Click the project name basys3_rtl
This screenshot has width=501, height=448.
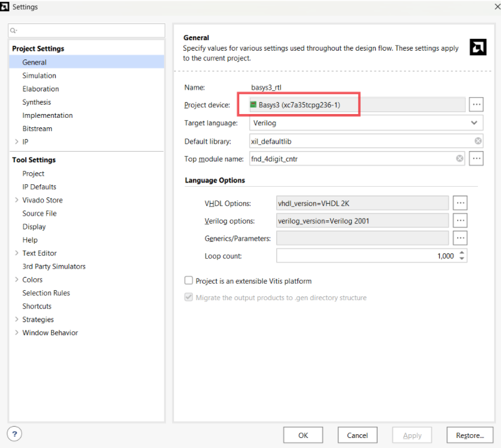[266, 87]
